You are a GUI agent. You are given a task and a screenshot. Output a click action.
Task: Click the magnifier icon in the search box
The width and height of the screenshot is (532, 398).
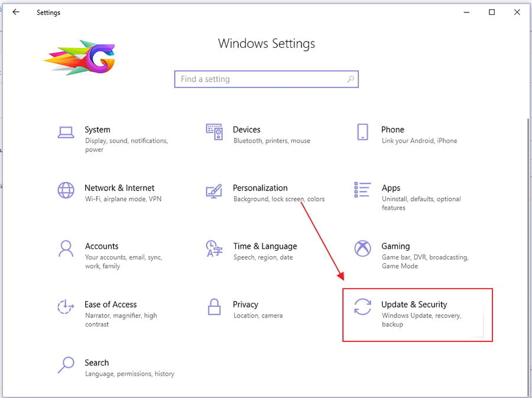pyautogui.click(x=351, y=79)
